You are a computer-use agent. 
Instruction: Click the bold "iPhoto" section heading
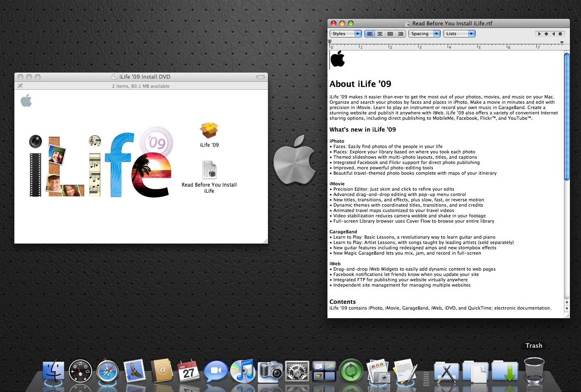(x=337, y=141)
